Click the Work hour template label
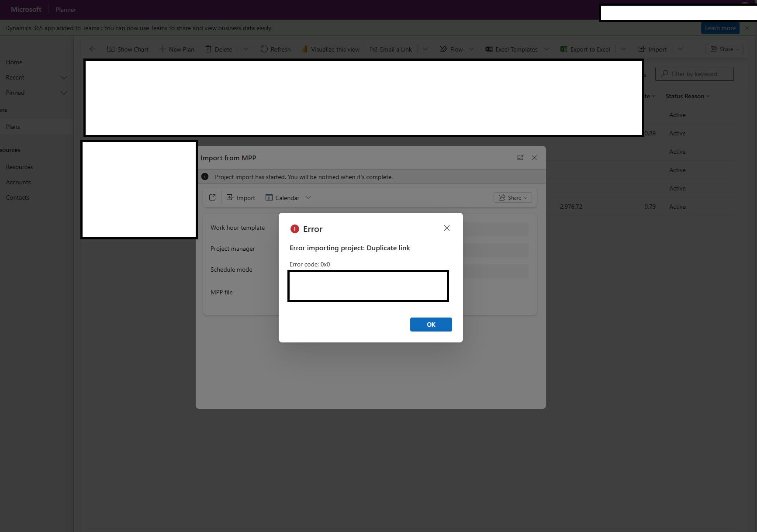This screenshot has width=757, height=532. 238,228
